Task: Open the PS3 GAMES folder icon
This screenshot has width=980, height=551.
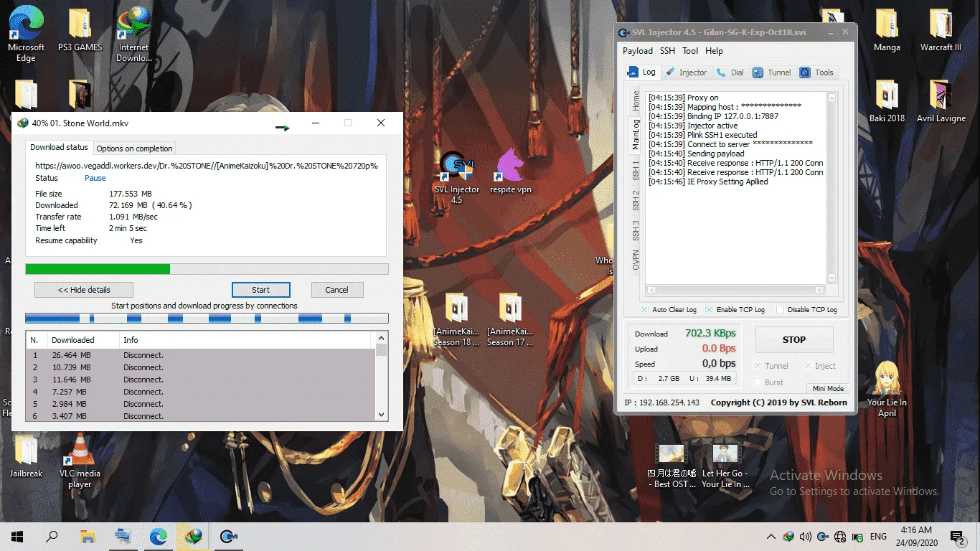Action: coord(80,31)
